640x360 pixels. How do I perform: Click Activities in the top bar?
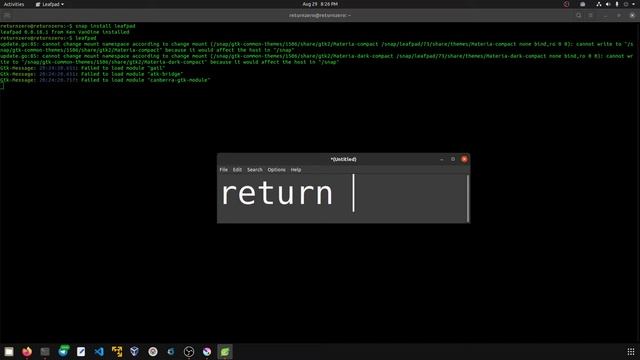[x=14, y=4]
